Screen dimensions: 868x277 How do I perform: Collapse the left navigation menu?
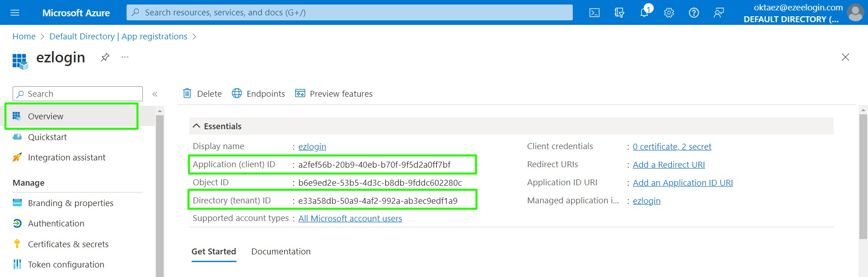click(x=155, y=94)
